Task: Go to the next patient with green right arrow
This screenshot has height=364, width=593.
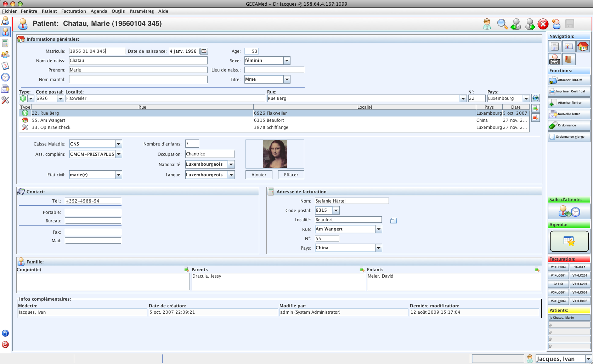Action: tap(530, 24)
